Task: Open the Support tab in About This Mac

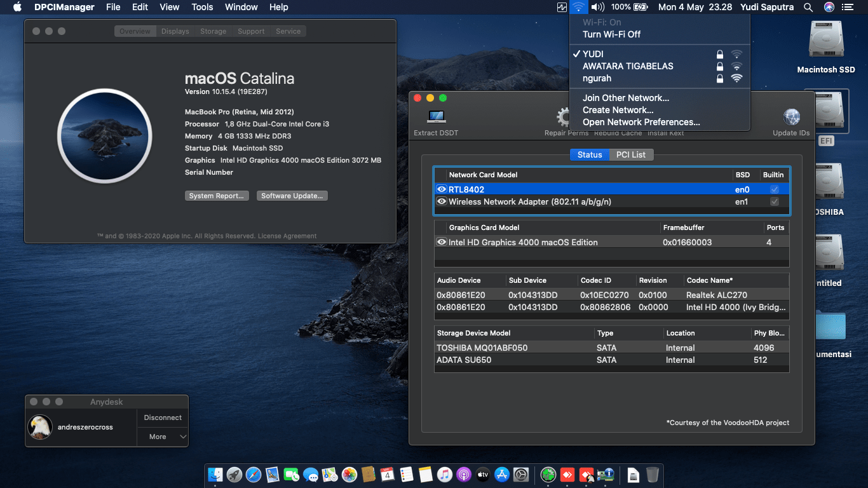Action: 251,31
